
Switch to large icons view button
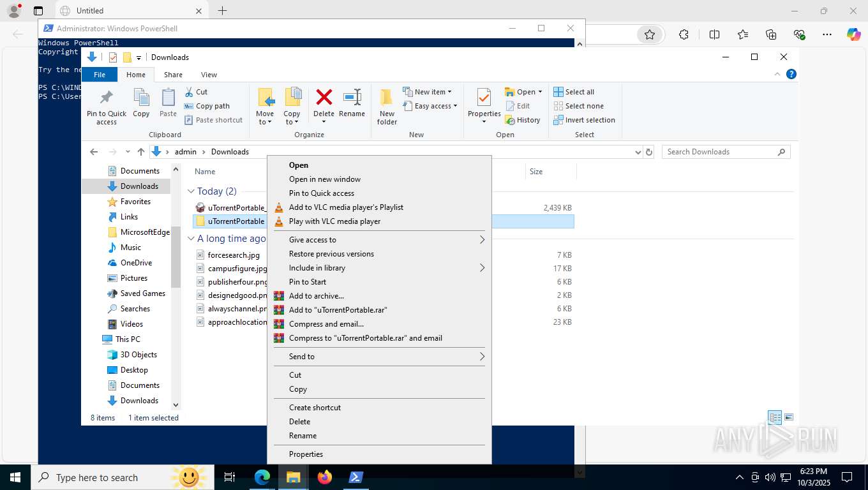pos(789,418)
